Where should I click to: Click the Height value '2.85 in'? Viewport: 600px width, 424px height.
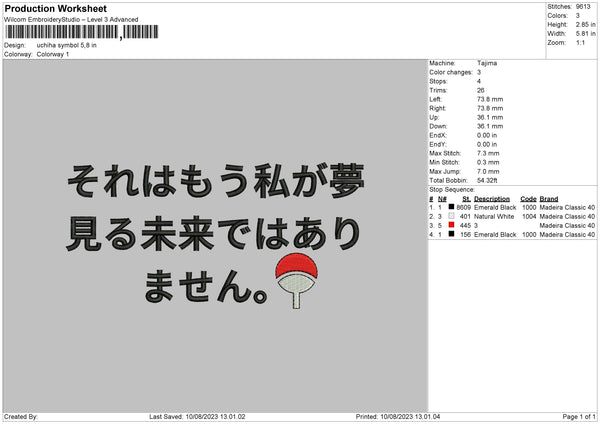pos(585,24)
